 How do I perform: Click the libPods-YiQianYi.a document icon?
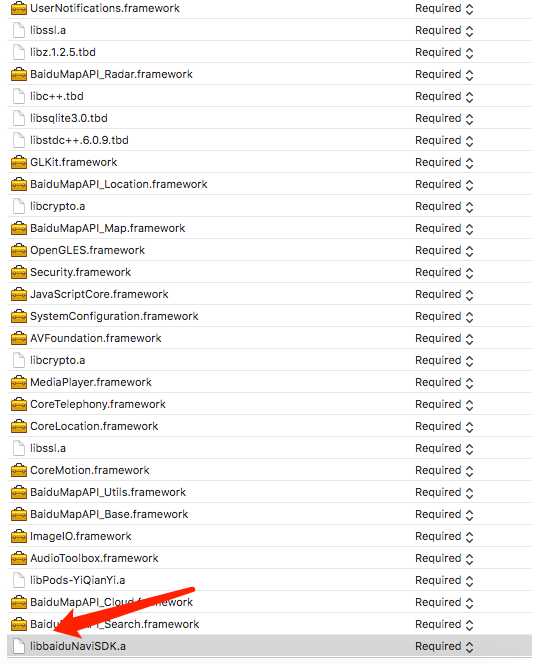[19, 581]
